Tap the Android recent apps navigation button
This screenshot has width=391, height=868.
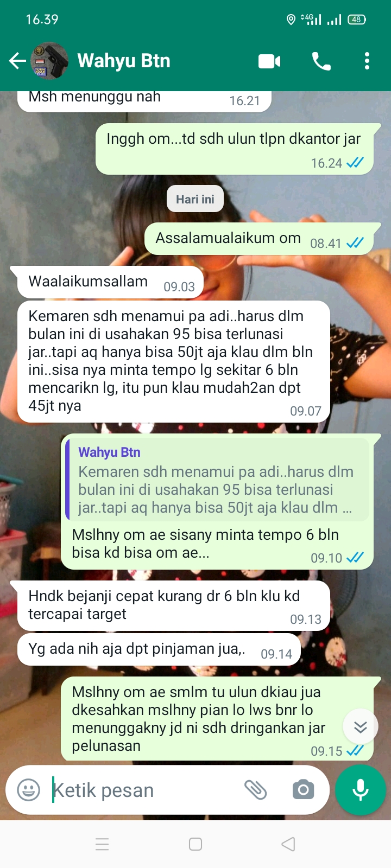click(x=102, y=844)
